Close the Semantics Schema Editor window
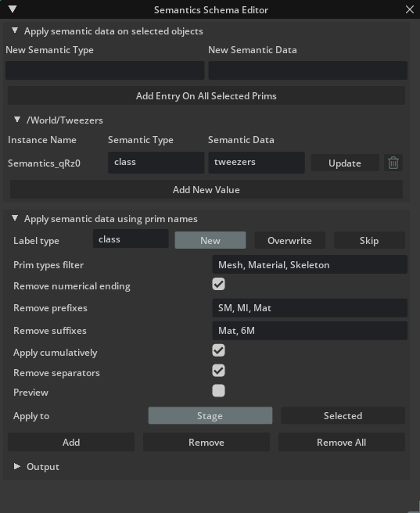 [x=410, y=9]
